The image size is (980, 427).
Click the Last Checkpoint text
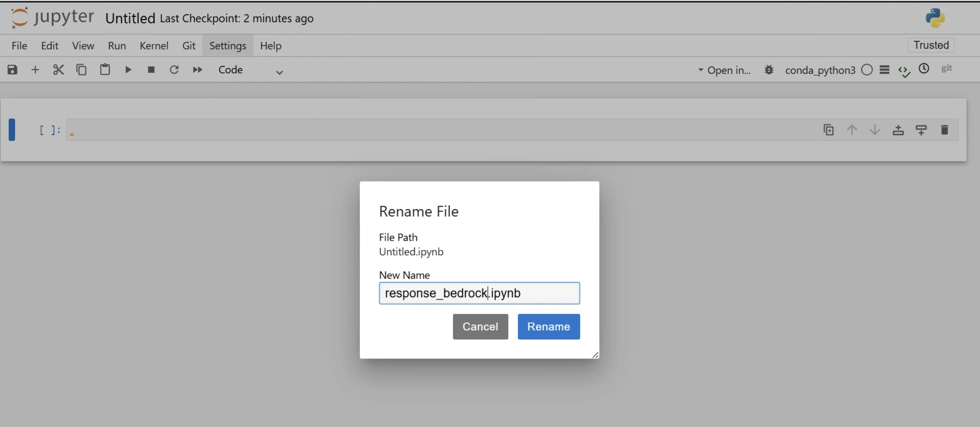[237, 18]
